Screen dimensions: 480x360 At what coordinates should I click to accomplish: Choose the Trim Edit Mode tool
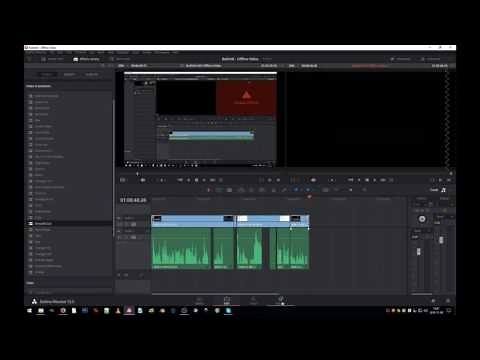[219, 190]
